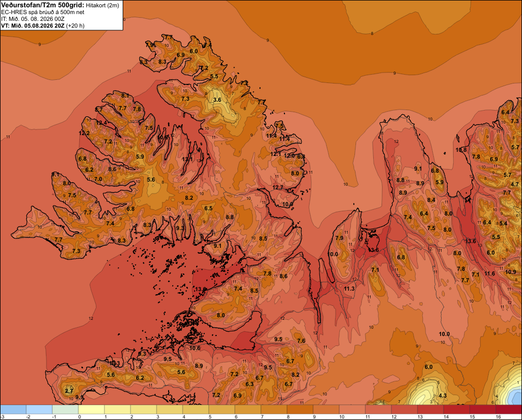This screenshot has height=420, width=522.
Task: Click the 8.1 temperature reading
Action: tap(125, 95)
